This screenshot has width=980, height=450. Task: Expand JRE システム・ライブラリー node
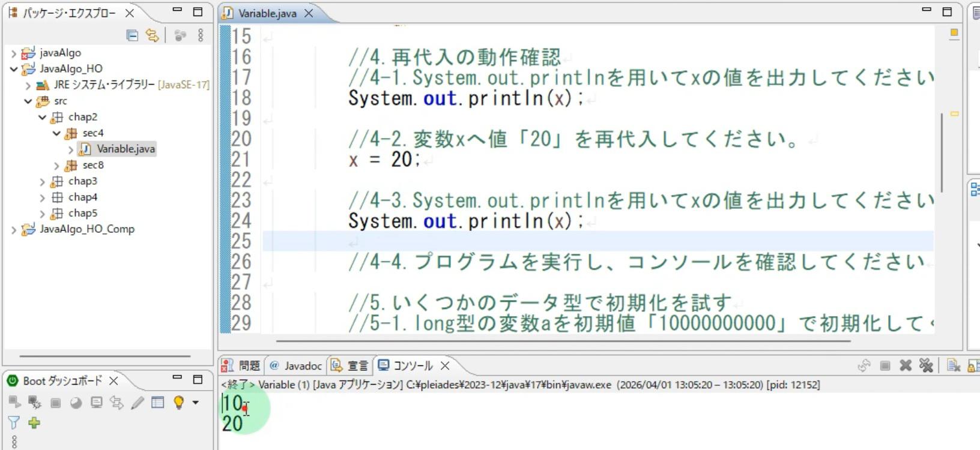point(28,85)
